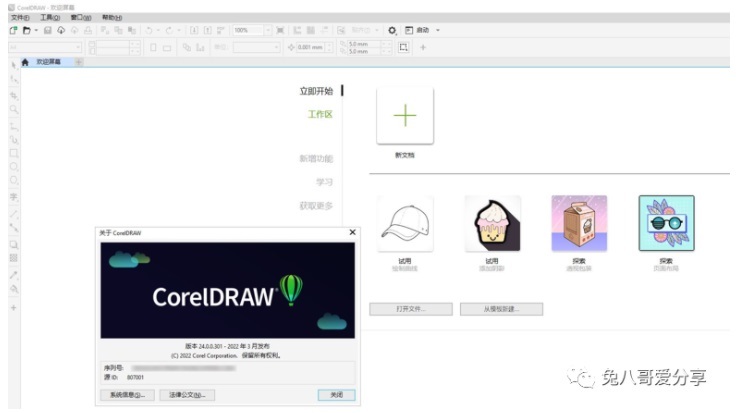Click the 100% zoom level field

(x=248, y=30)
